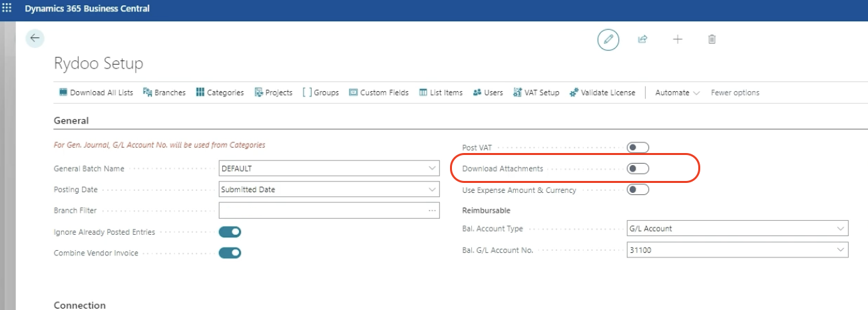Open General Batch Name dropdown

(x=433, y=169)
